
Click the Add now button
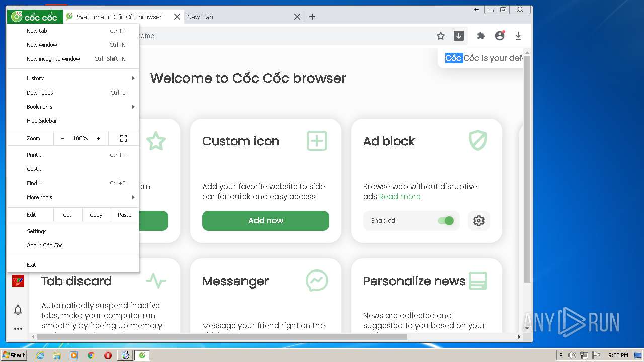266,221
